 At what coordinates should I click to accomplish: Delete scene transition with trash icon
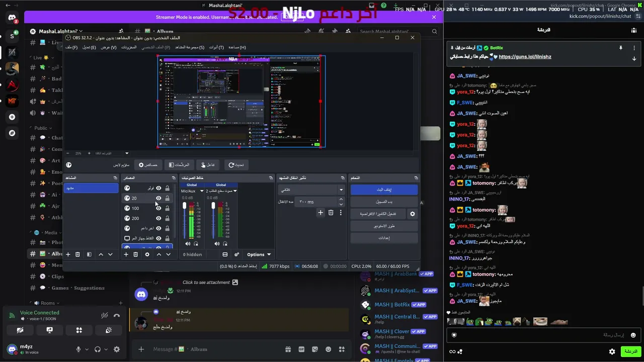pyautogui.click(x=331, y=213)
